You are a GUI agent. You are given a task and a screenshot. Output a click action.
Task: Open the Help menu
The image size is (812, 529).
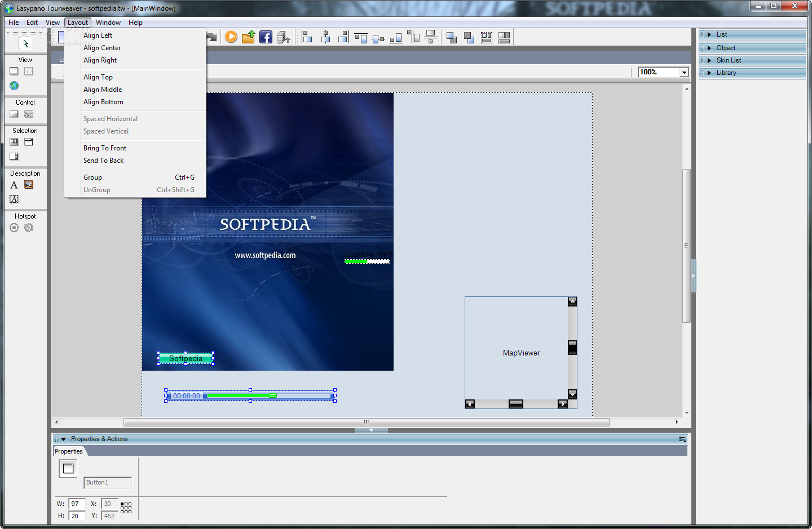coord(135,23)
